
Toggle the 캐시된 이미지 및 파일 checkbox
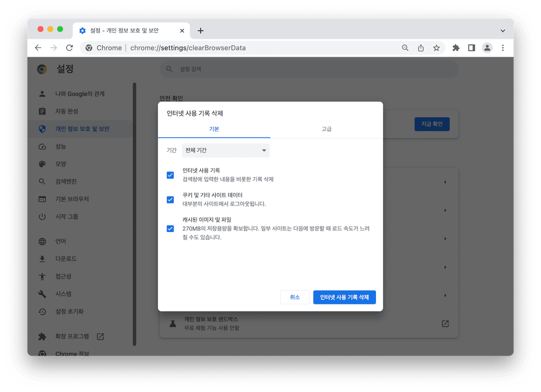tap(170, 228)
